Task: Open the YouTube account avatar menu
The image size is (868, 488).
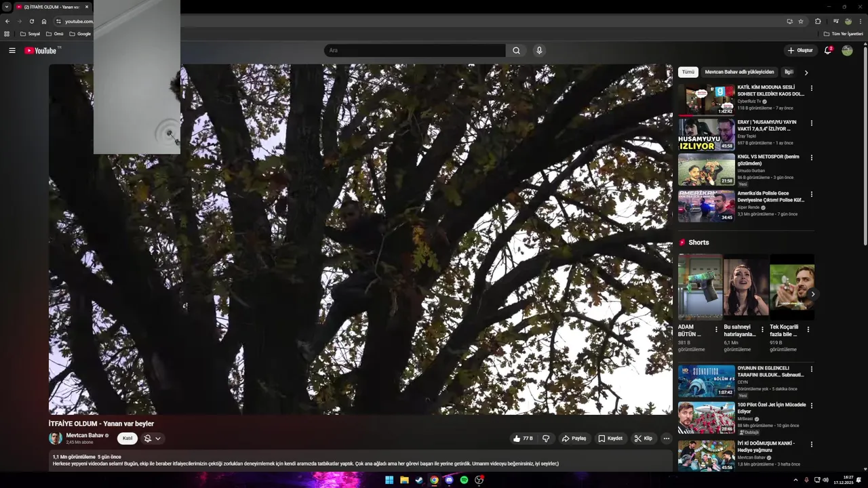Action: pos(847,50)
